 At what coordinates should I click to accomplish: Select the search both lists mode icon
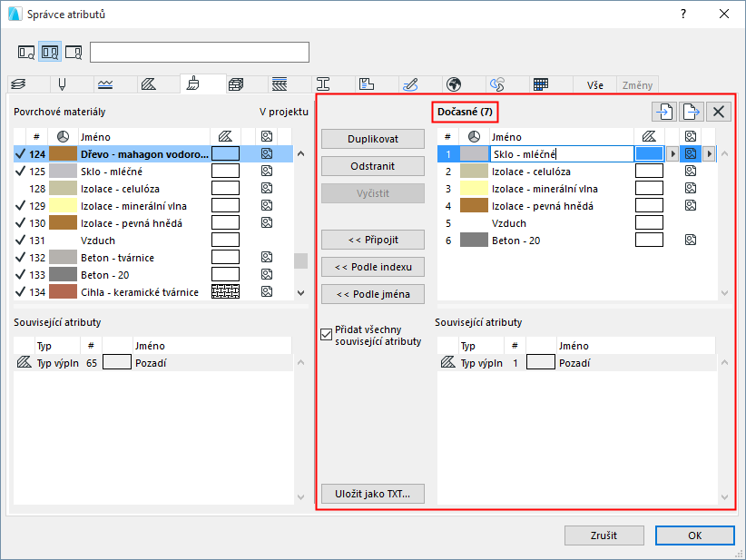[x=50, y=52]
